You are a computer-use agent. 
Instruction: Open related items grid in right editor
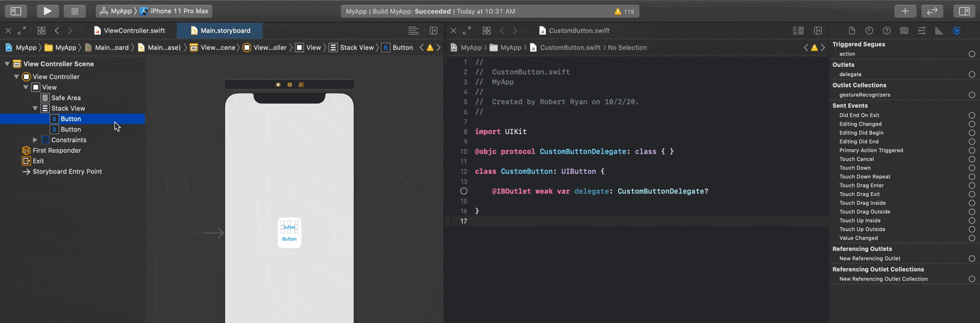tap(487, 30)
